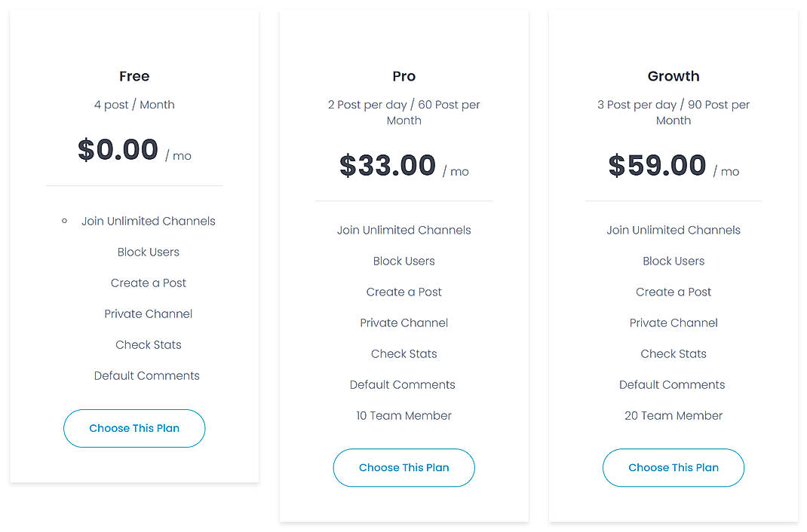Click the Choose This Plan button under Pro

[403, 467]
